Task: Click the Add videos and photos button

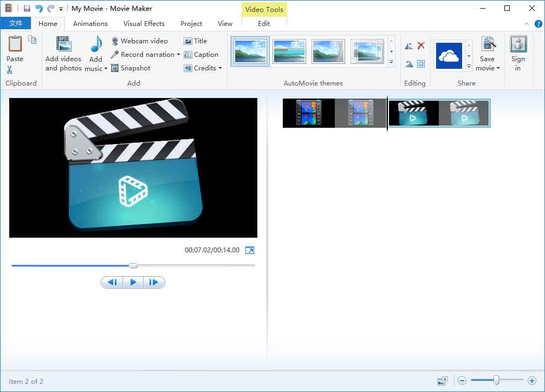Action: click(x=63, y=53)
